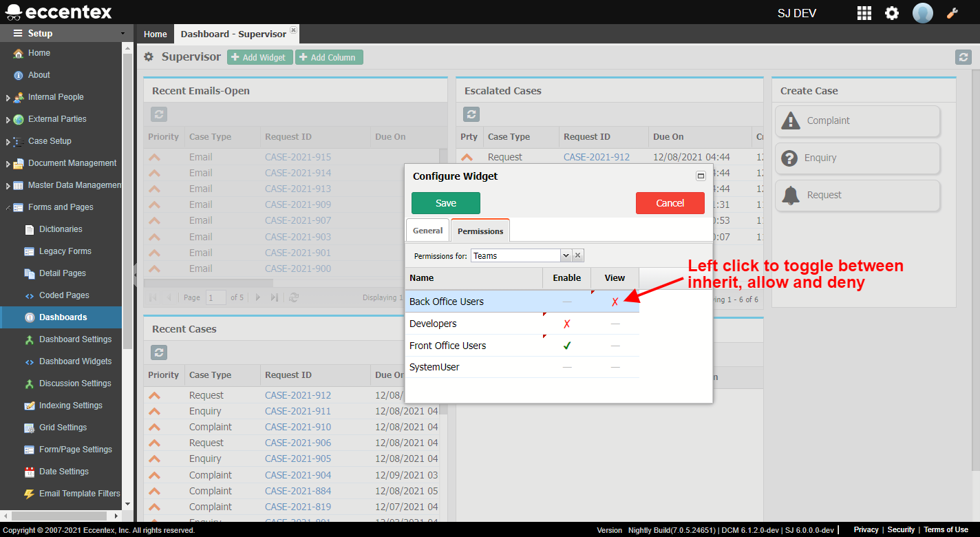
Task: Expand the Internal People tree node
Action: pos(8,98)
